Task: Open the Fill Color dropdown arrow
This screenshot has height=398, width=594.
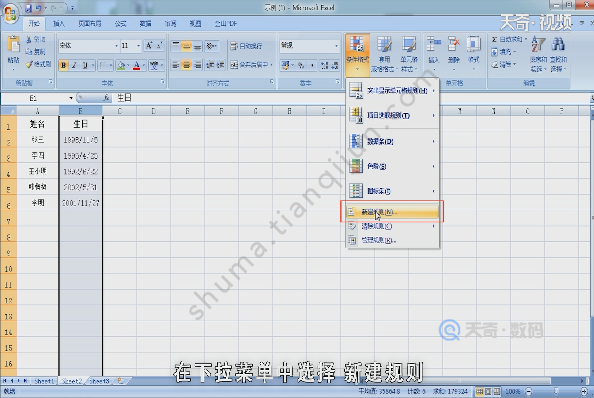Action: (128, 66)
